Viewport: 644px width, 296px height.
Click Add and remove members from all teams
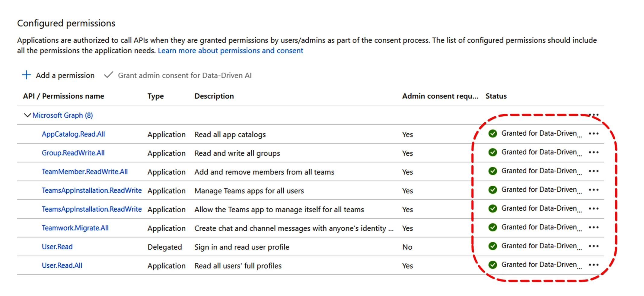(264, 172)
